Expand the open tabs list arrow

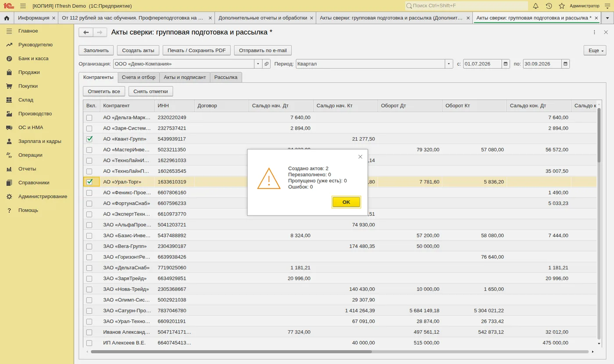(x=607, y=18)
